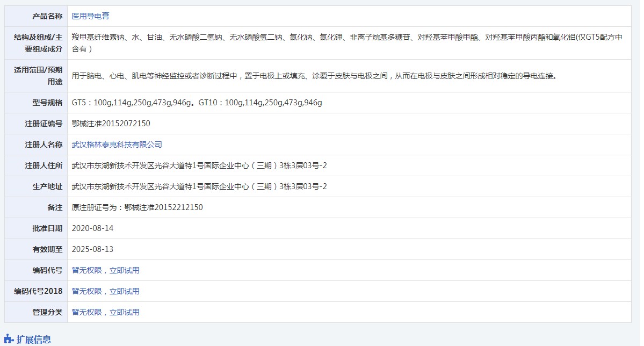Select the expiry date 2025-08-13
Image resolution: width=644 pixels, height=346 pixels.
point(92,249)
